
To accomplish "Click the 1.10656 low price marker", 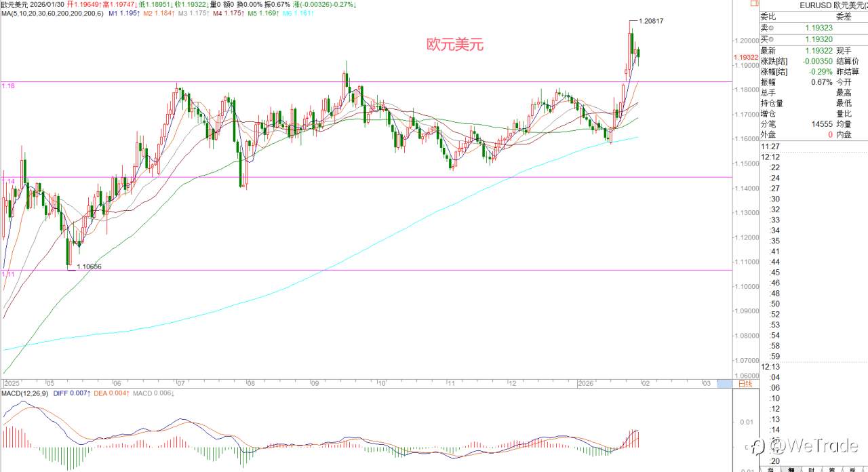I will pos(89,267).
